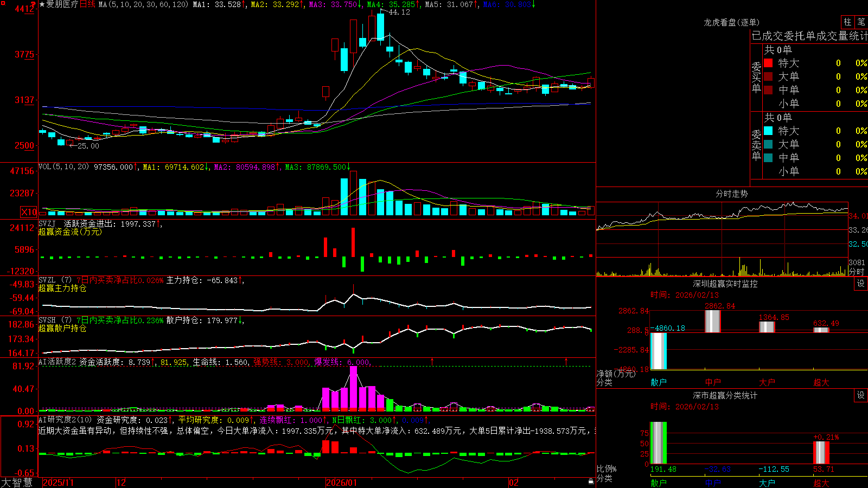Click the lock icon at the chart's bottom right
Viewport: 868px width, 488px height.
(591, 481)
